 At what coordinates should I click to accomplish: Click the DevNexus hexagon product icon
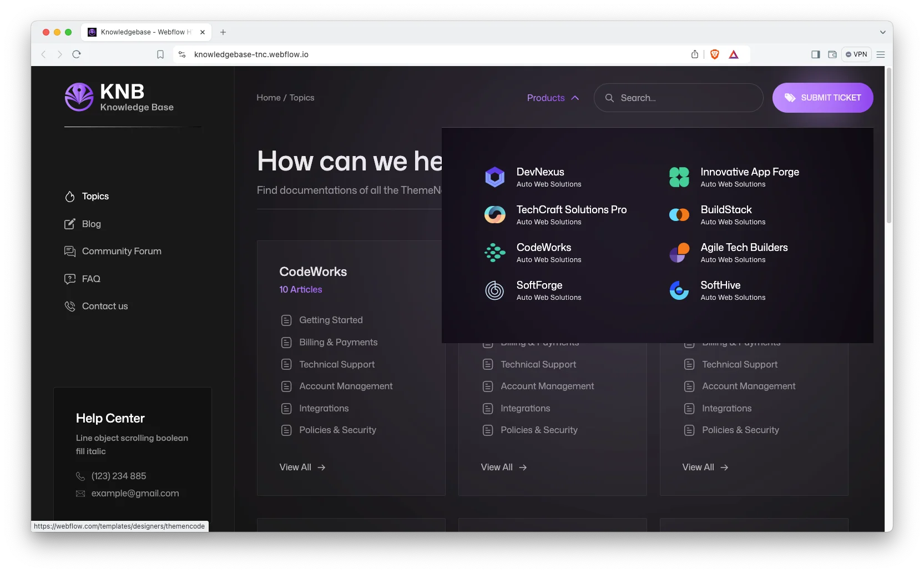click(494, 177)
